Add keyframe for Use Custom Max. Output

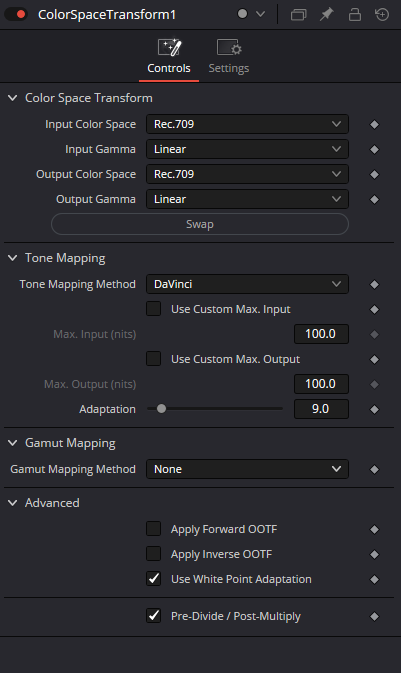pos(374,359)
